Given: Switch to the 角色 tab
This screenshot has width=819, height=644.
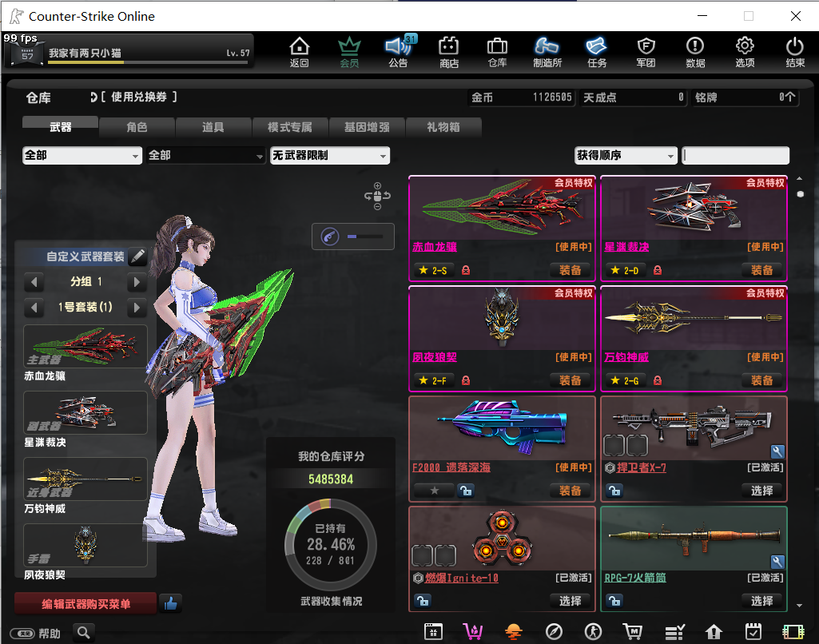Looking at the screenshot, I should pyautogui.click(x=137, y=127).
